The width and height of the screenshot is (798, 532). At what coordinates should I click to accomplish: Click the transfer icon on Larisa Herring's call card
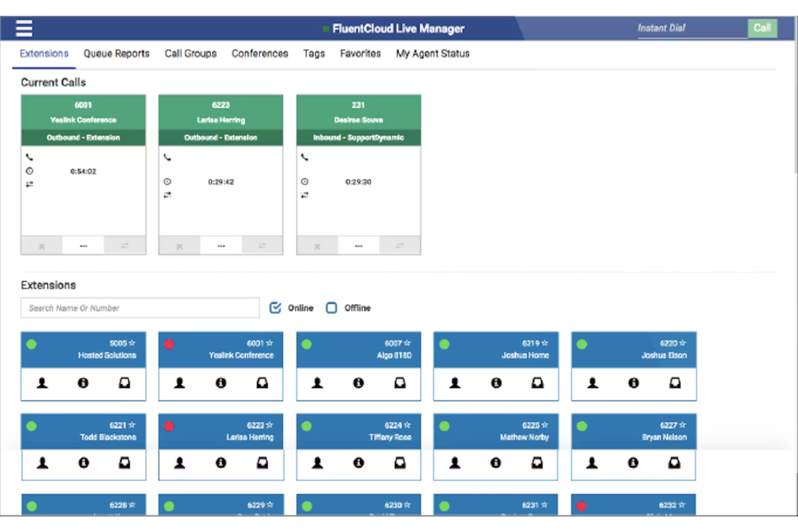[x=262, y=245]
